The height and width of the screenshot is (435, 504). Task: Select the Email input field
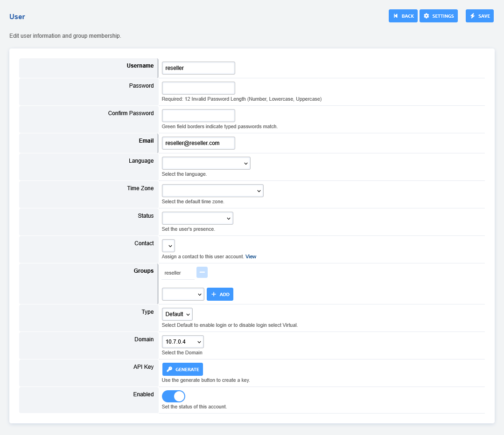coord(198,143)
